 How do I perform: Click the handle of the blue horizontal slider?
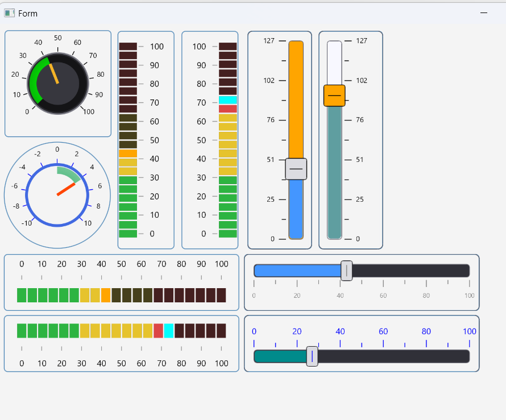[x=347, y=271]
